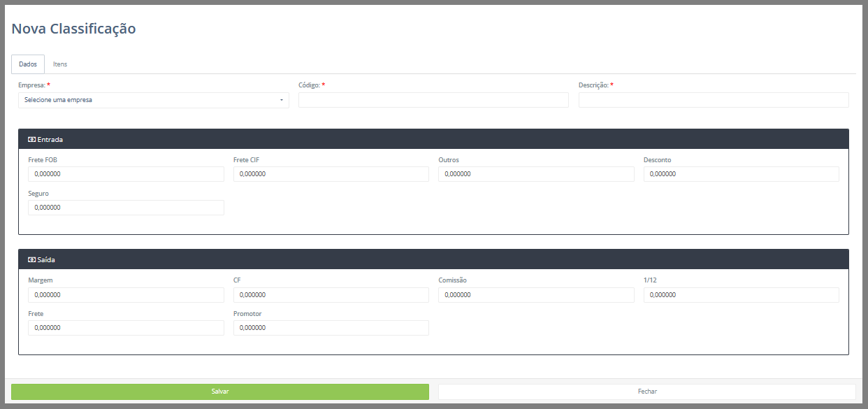The height and width of the screenshot is (409, 868).
Task: Click the money icon in Saída header
Action: click(31, 260)
